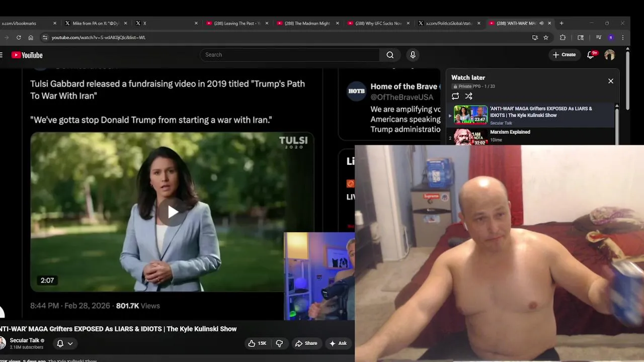
Task: Click the 'Secular Talk' channel text in playlist
Action: click(x=501, y=123)
